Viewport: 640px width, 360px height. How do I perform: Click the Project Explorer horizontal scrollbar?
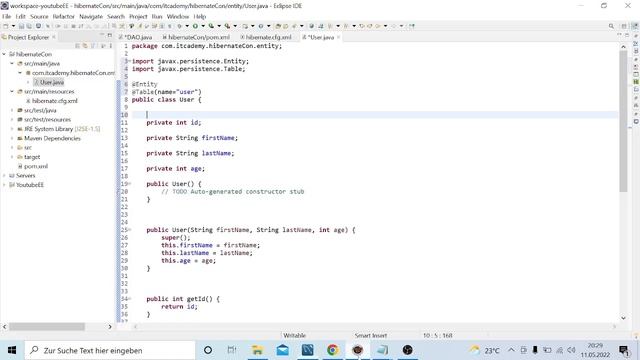pyautogui.click(x=47, y=327)
